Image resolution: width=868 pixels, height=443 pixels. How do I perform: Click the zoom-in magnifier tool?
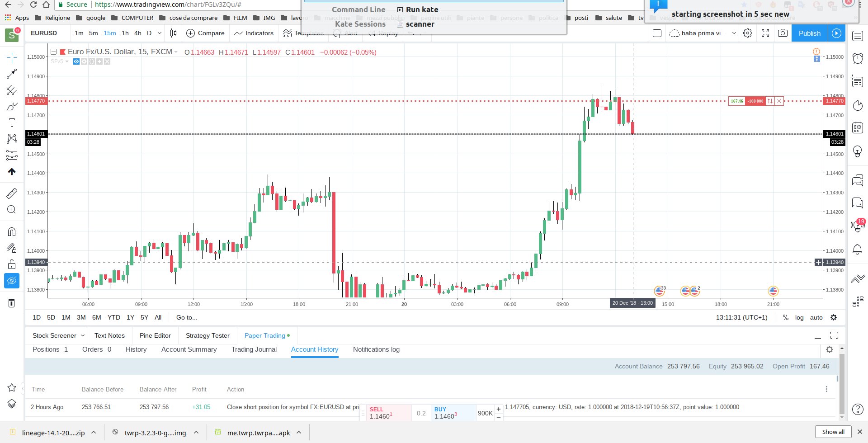click(12, 210)
